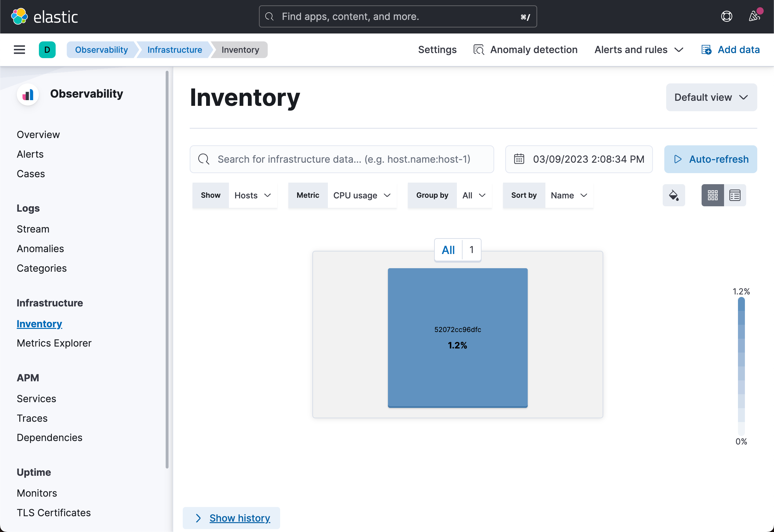Image resolution: width=774 pixels, height=532 pixels.
Task: Focus the global Find apps search bar
Action: [x=398, y=16]
